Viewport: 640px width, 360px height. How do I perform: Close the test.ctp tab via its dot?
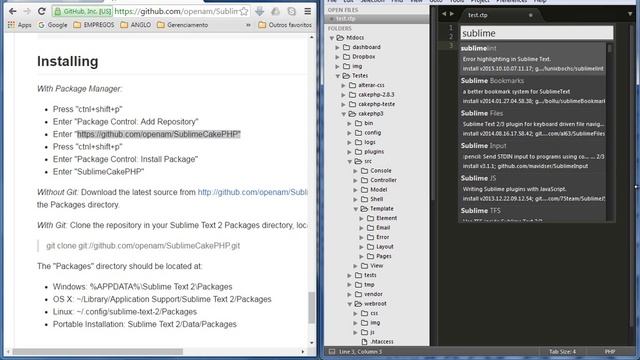pyautogui.click(x=531, y=15)
